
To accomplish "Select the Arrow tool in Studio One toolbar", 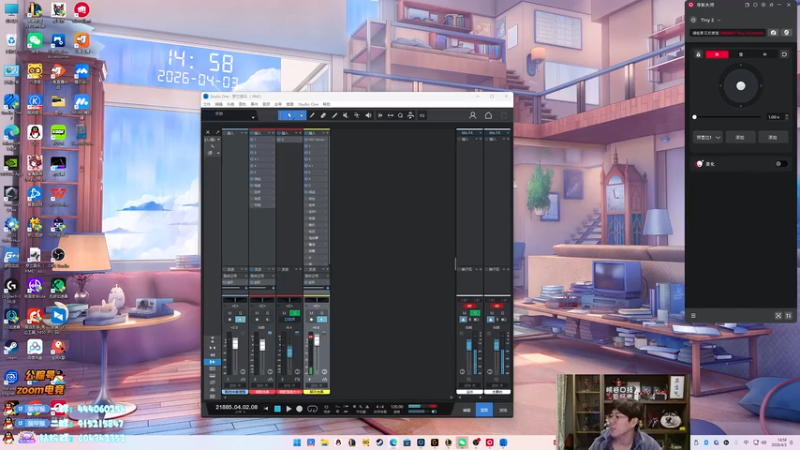I will tap(289, 116).
